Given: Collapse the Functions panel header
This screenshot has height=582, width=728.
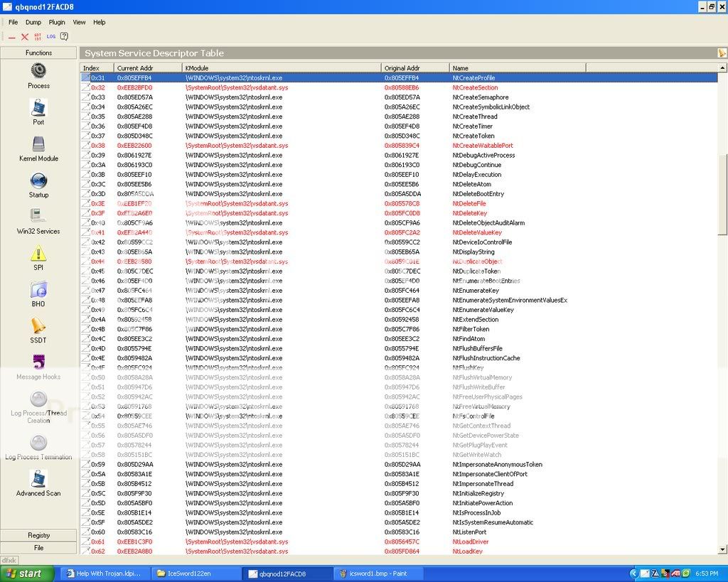Looking at the screenshot, I should (x=38, y=53).
